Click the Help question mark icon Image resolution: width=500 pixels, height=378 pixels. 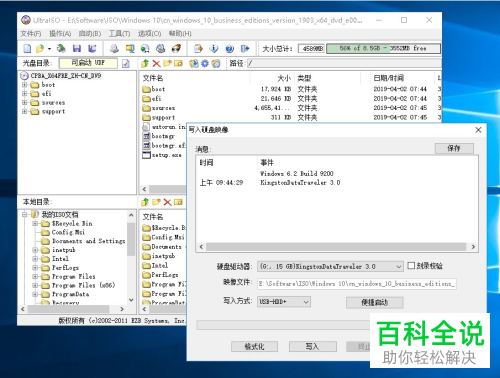[229, 49]
